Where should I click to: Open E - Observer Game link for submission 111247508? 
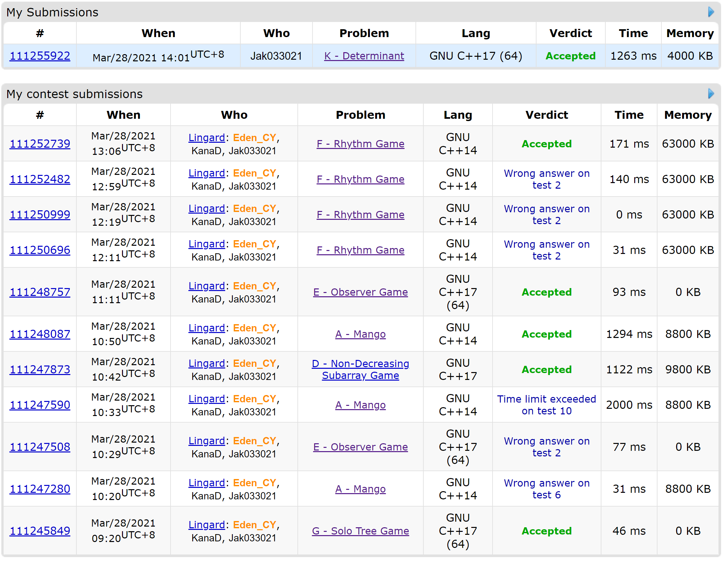[360, 447]
